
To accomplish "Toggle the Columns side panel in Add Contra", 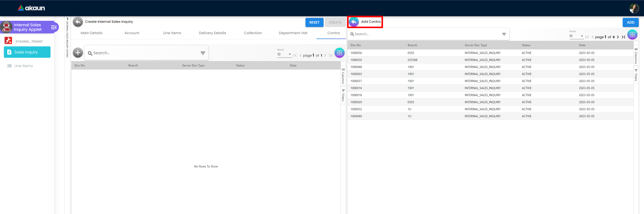I will click(x=636, y=56).
